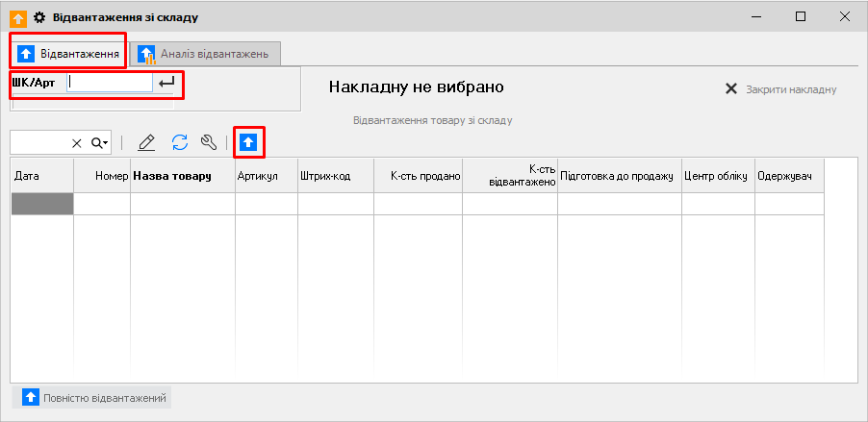This screenshot has height=422, width=868.
Task: Open the wrench settings tool
Action: pyautogui.click(x=209, y=142)
